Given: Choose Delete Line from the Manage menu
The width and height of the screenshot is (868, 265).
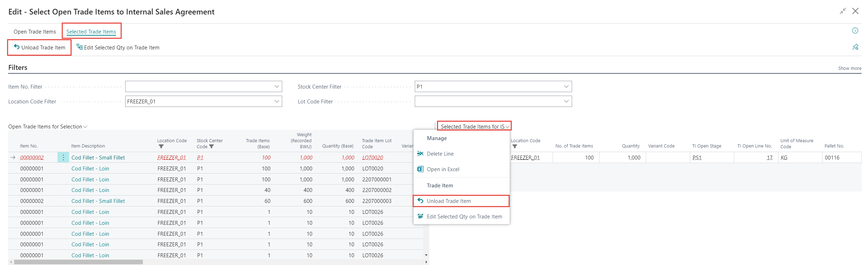Looking at the screenshot, I should (x=440, y=154).
